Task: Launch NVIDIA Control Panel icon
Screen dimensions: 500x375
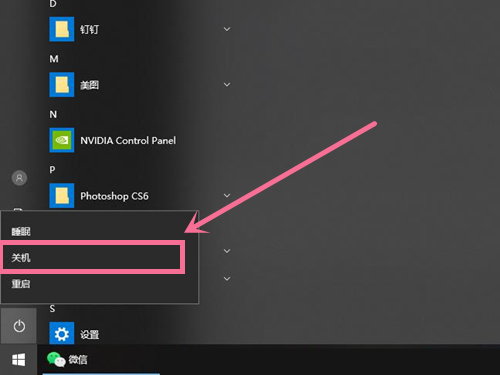Action: click(62, 140)
